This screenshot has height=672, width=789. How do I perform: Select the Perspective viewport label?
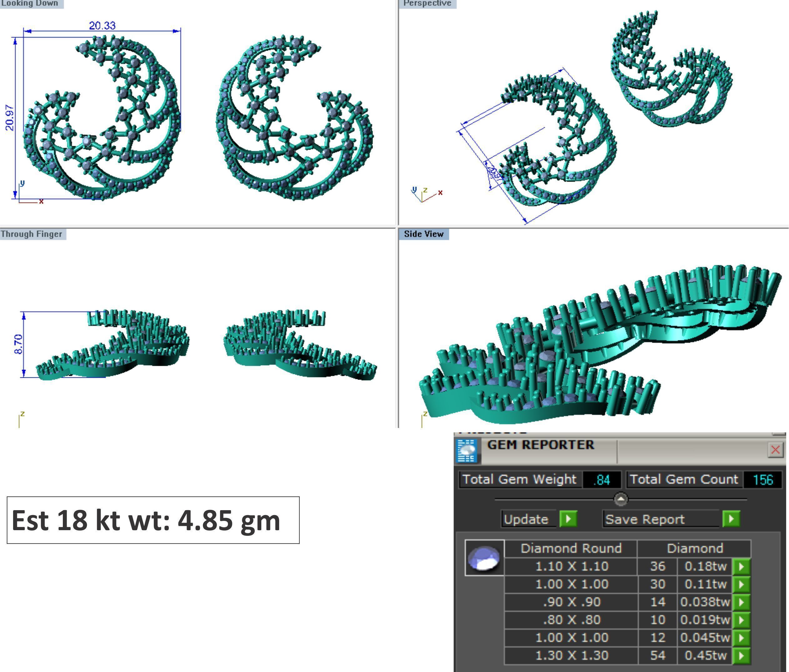[x=428, y=4]
